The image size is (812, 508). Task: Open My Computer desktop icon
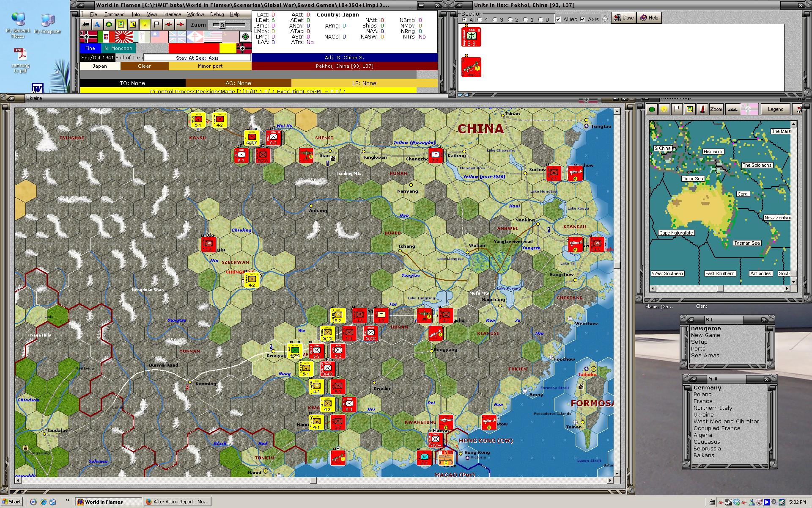[47, 24]
